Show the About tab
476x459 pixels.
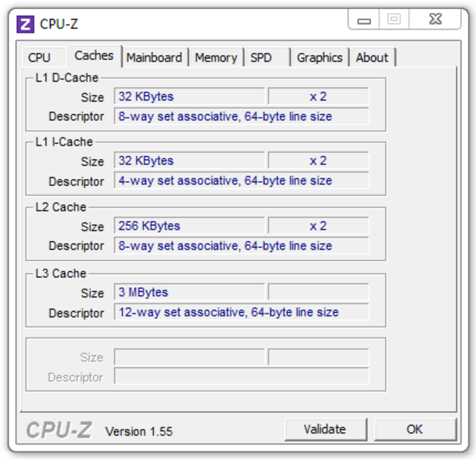pyautogui.click(x=372, y=57)
